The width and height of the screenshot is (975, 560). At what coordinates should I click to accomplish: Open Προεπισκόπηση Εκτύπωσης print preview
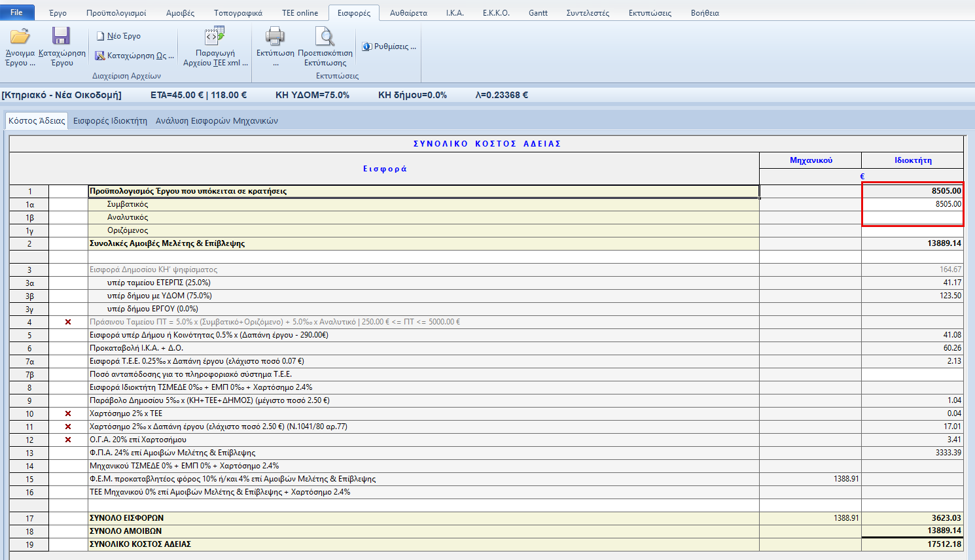pos(325,37)
